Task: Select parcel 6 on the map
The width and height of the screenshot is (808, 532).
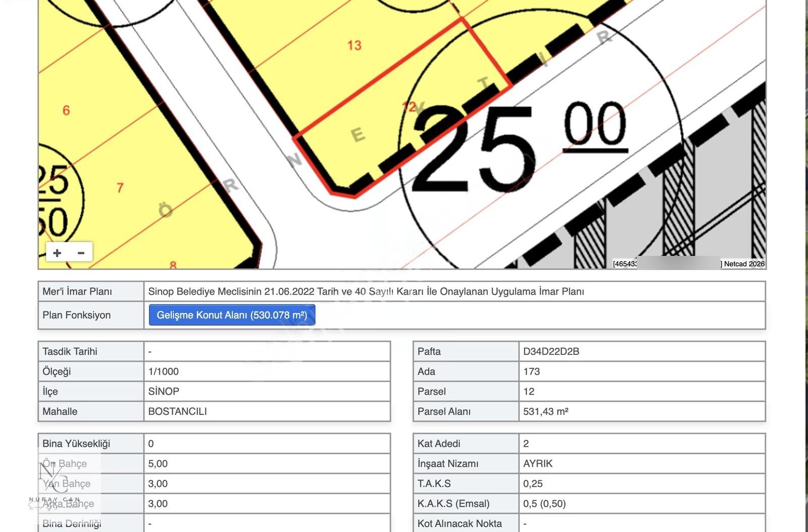Action: click(66, 110)
